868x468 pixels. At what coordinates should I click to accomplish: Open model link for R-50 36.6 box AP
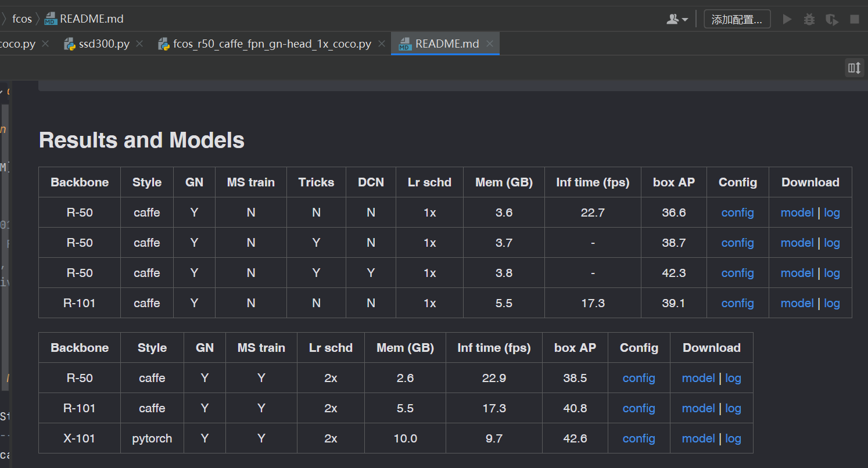tap(797, 213)
